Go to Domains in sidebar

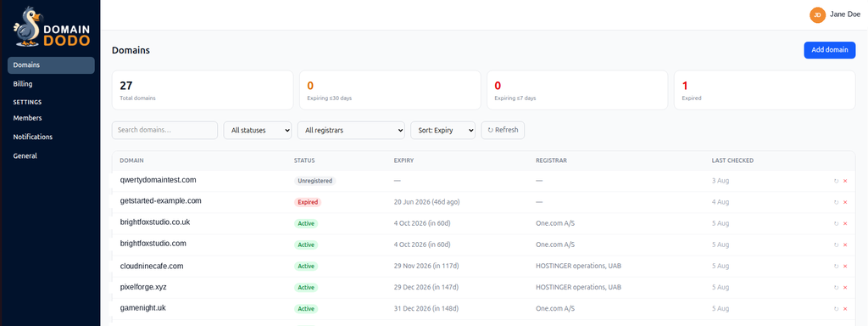pyautogui.click(x=51, y=65)
